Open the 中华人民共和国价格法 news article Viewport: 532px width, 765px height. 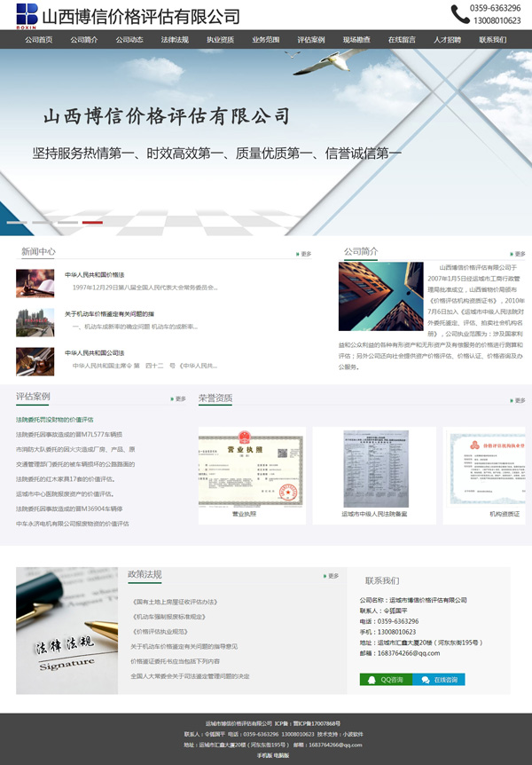(94, 275)
